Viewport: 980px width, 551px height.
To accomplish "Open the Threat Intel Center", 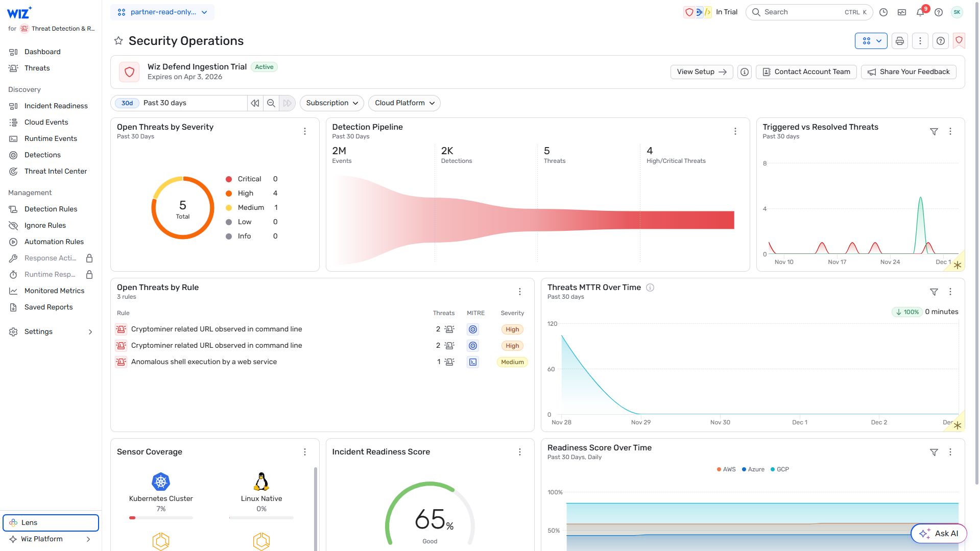I will click(x=55, y=171).
